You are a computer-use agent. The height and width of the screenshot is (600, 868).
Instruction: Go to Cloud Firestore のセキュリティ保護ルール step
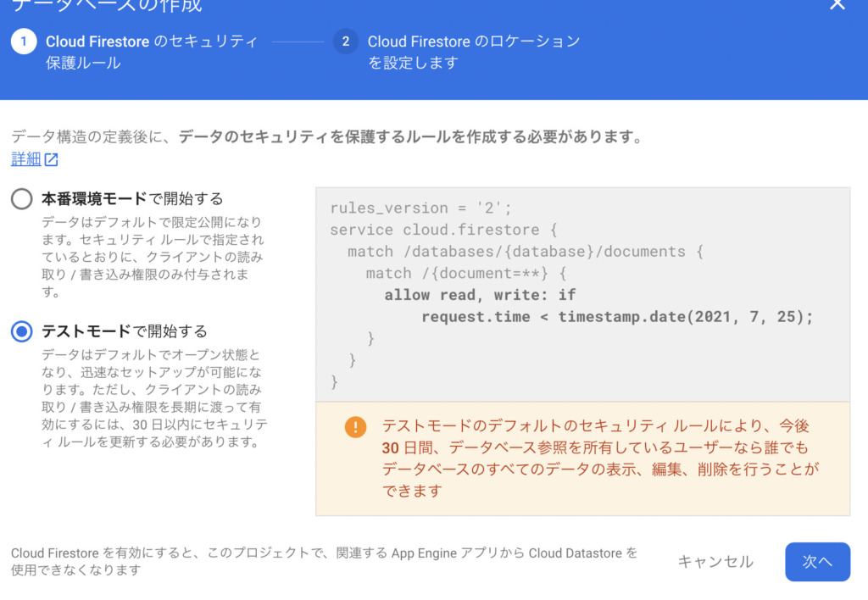click(x=152, y=52)
